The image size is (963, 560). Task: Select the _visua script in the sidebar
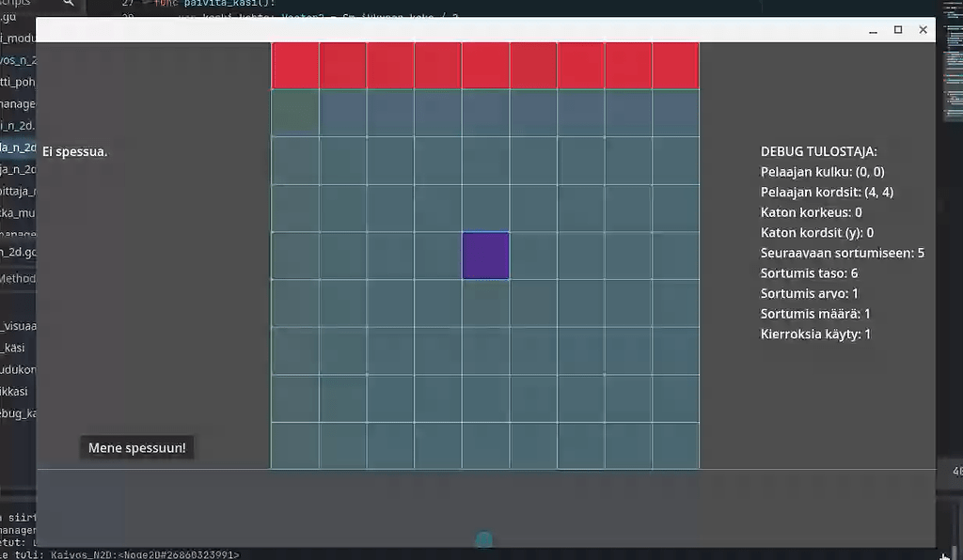point(17,326)
